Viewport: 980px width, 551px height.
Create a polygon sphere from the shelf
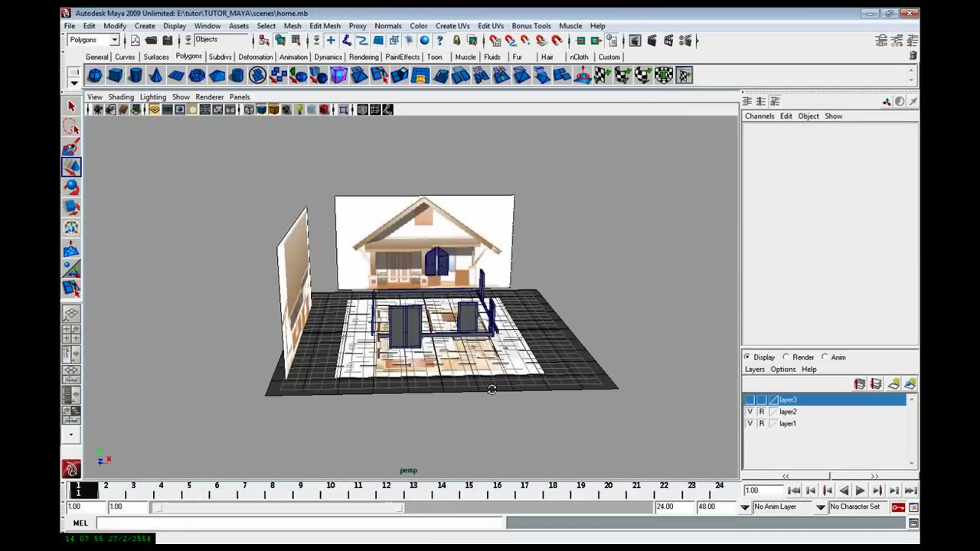tap(94, 75)
